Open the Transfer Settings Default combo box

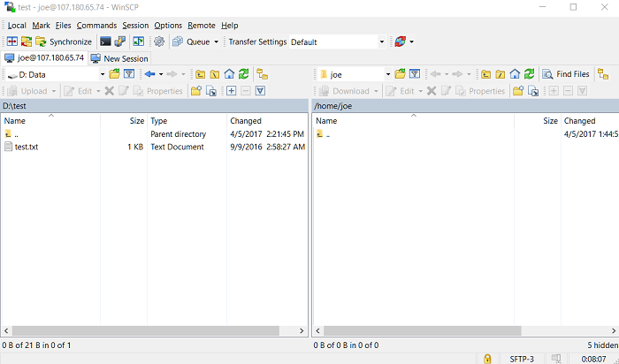[x=338, y=42]
